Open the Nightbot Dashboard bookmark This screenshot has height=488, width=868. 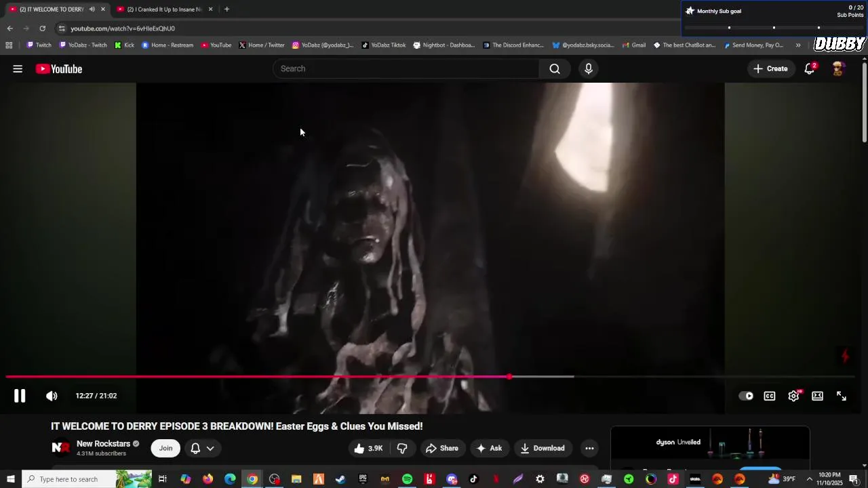click(443, 45)
